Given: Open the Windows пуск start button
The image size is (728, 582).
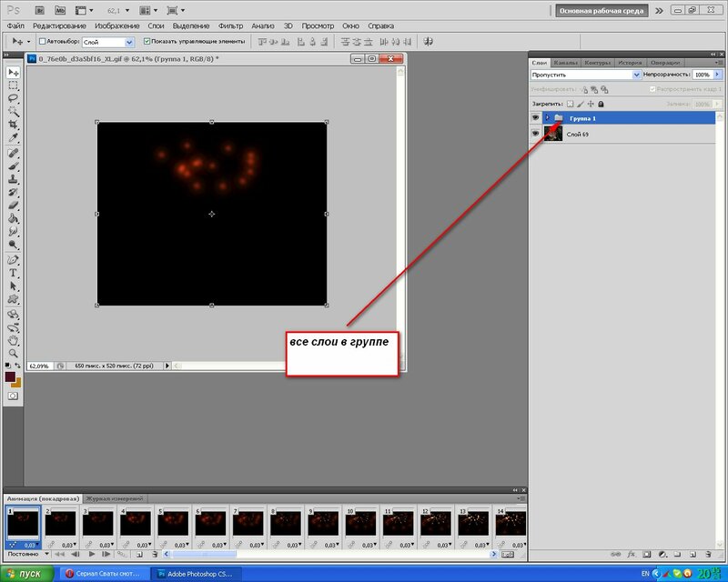Looking at the screenshot, I should pyautogui.click(x=27, y=574).
